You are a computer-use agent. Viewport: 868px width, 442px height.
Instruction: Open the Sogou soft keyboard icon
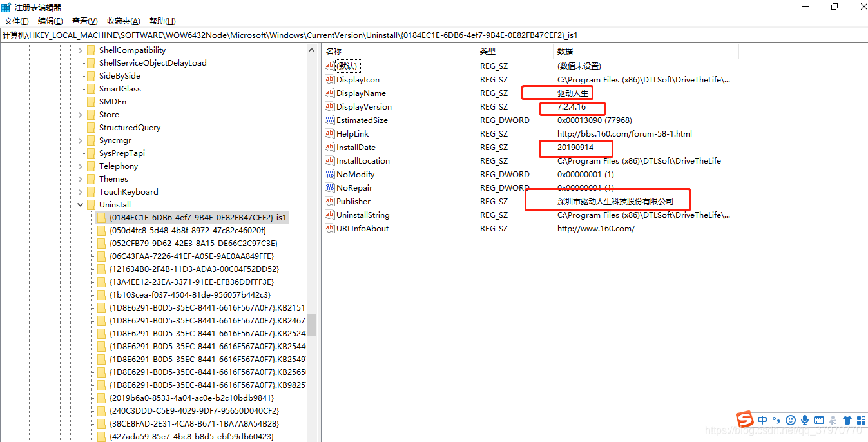pyautogui.click(x=818, y=420)
